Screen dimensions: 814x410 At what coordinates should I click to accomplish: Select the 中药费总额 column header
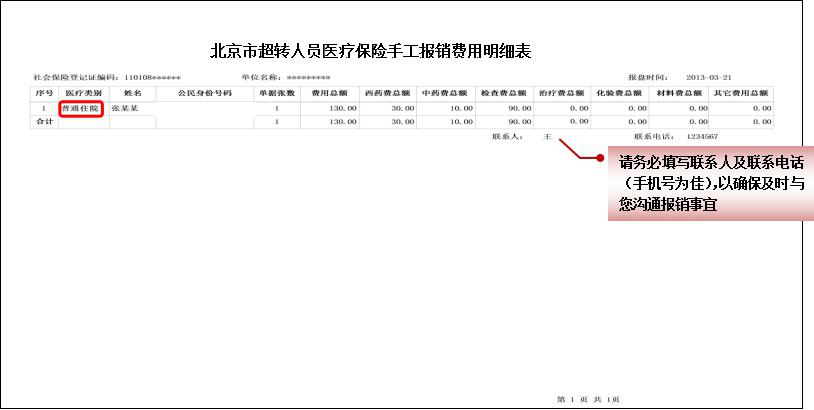[445, 93]
